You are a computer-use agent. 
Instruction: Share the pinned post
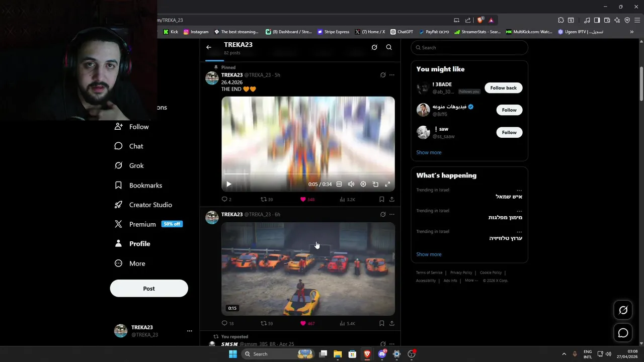pyautogui.click(x=392, y=200)
